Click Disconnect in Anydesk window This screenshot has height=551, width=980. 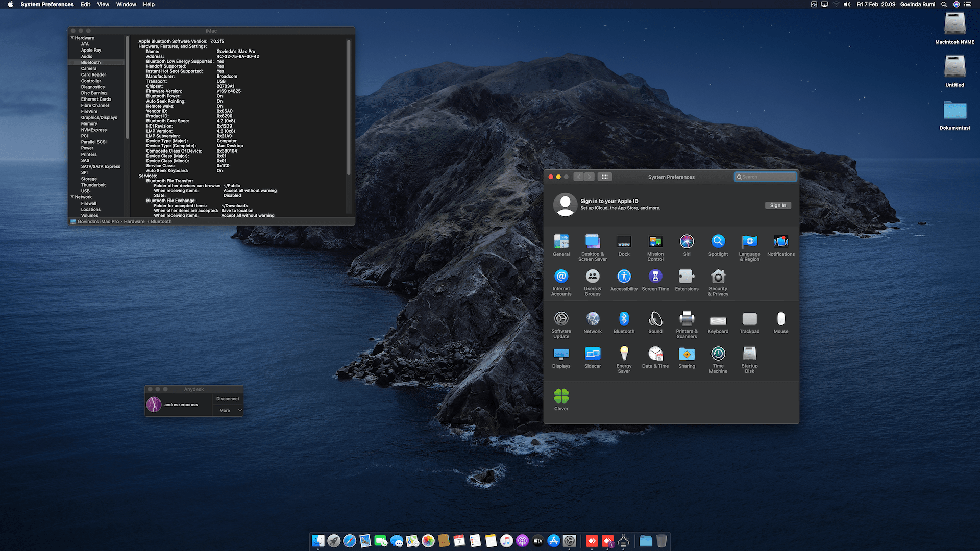tap(228, 399)
